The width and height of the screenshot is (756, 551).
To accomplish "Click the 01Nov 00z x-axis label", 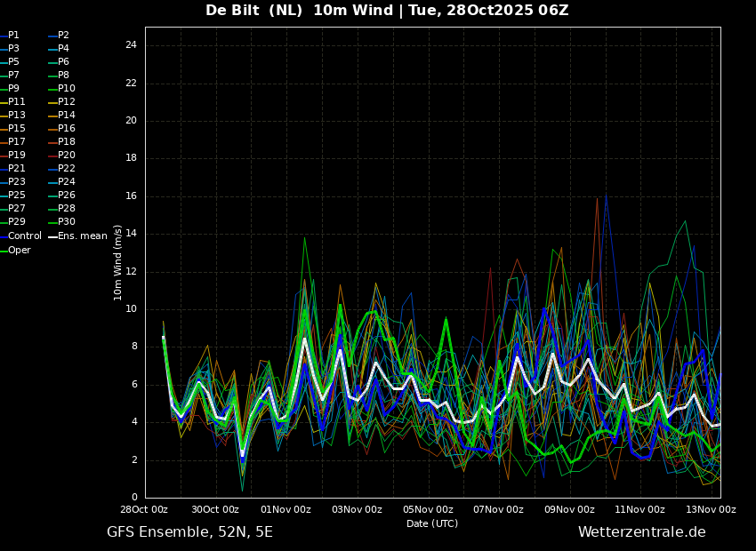I will pos(286,509).
